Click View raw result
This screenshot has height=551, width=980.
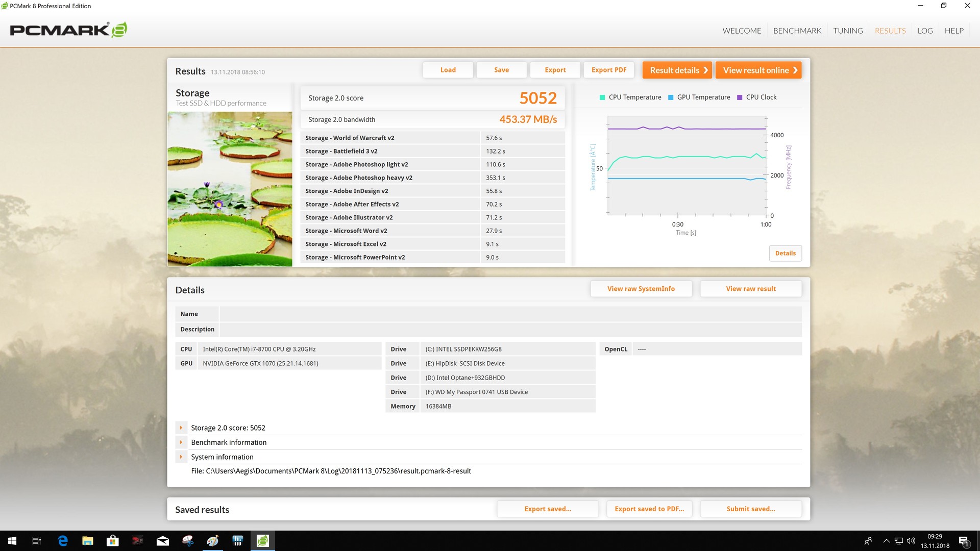pos(751,289)
